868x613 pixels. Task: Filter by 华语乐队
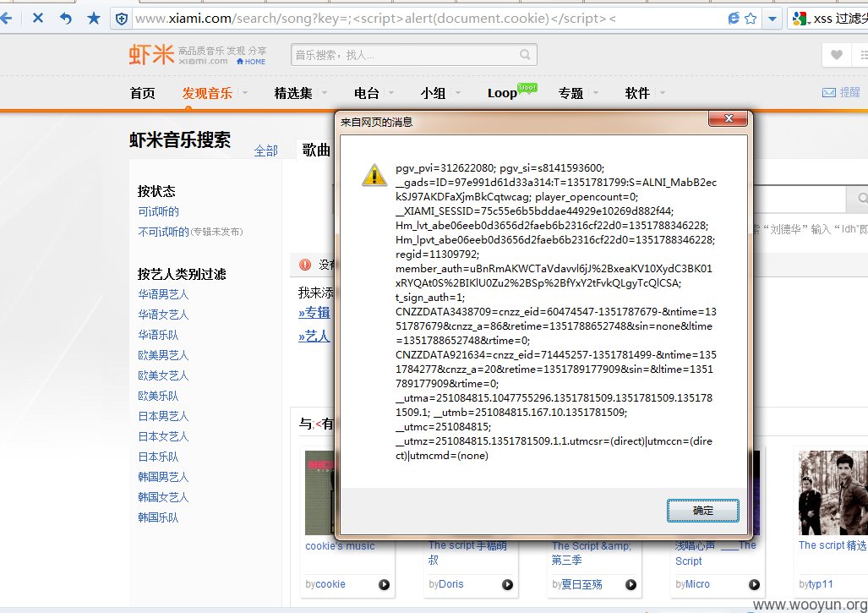158,335
